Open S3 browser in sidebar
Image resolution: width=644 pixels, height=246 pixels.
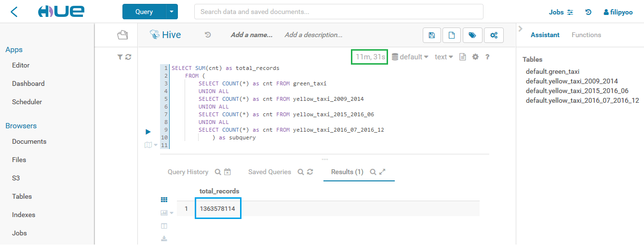click(x=16, y=178)
